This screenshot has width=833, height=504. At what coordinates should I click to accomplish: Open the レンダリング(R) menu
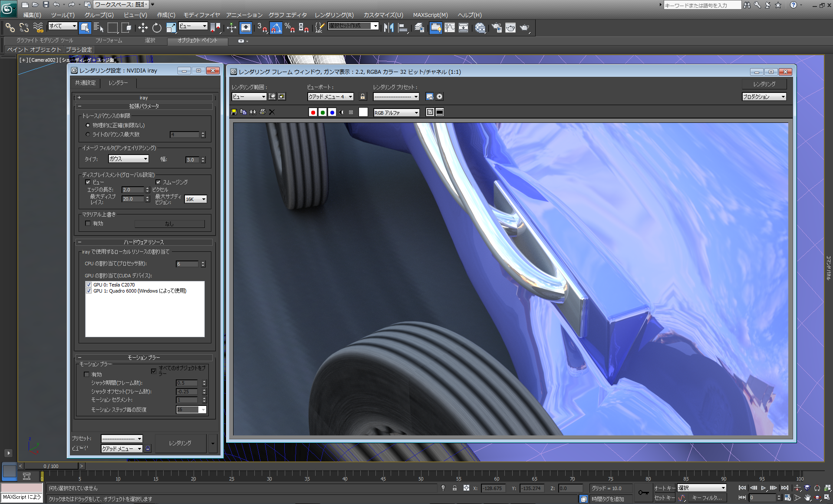334,15
